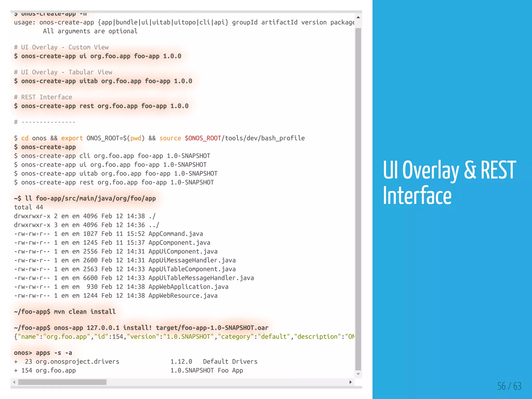This screenshot has height=399, width=532.
Task: Click the './' directory listing row
Action: (85, 216)
